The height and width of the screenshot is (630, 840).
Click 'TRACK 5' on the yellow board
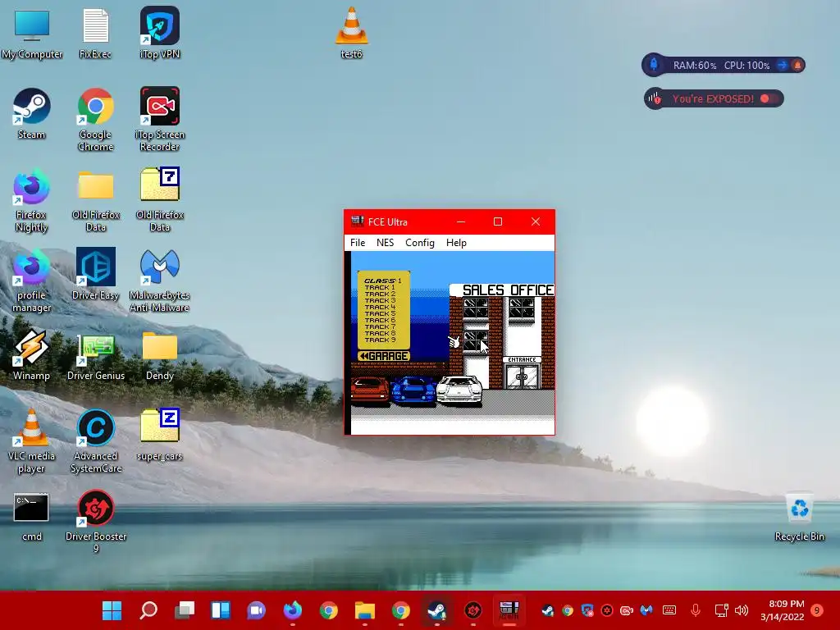pos(380,314)
